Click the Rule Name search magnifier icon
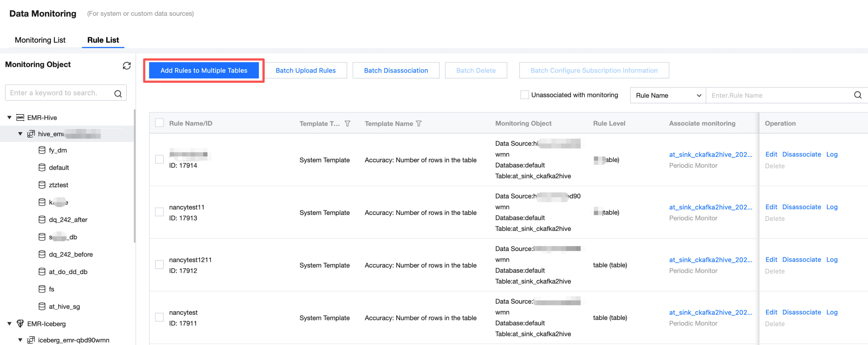The width and height of the screenshot is (868, 345). [858, 95]
